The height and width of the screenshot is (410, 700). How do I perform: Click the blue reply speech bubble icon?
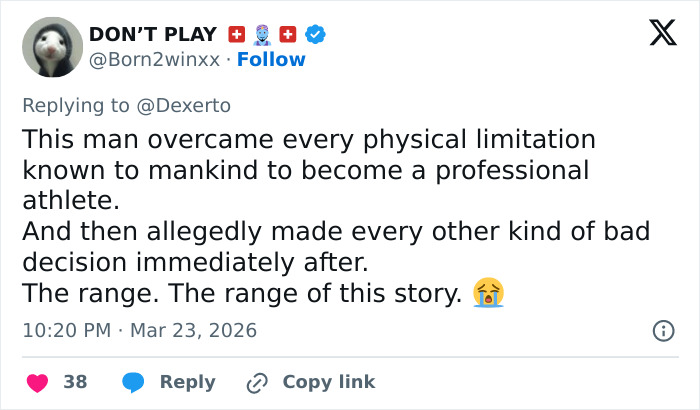point(133,382)
